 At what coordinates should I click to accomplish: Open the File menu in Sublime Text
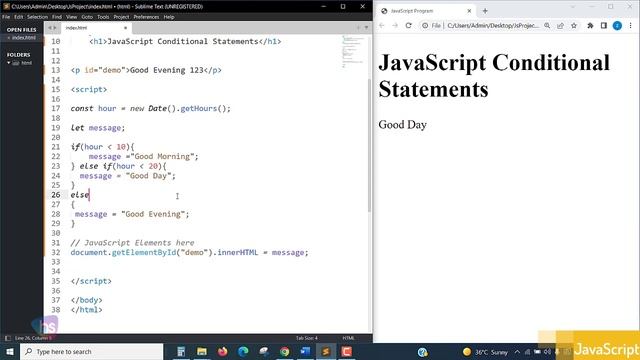6,17
